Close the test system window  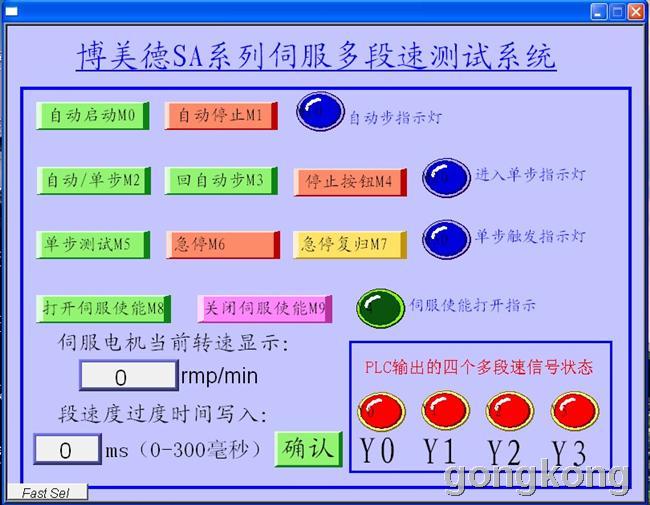pos(636,12)
